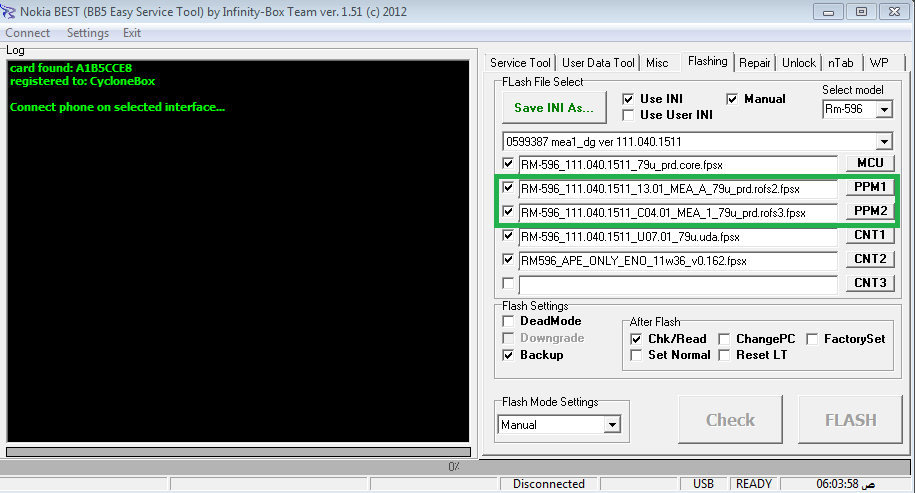Viewport: 915px width, 493px height.
Task: Click the PPM2 file browse button
Action: tap(870, 211)
